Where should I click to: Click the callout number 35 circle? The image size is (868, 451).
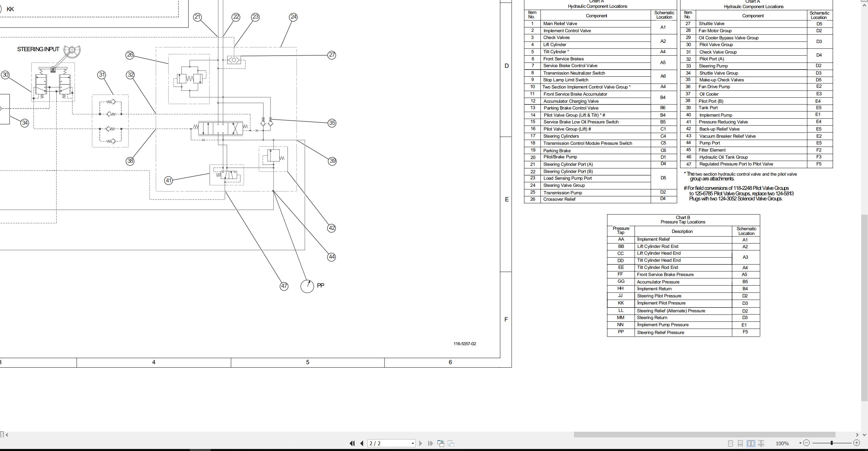[332, 123]
